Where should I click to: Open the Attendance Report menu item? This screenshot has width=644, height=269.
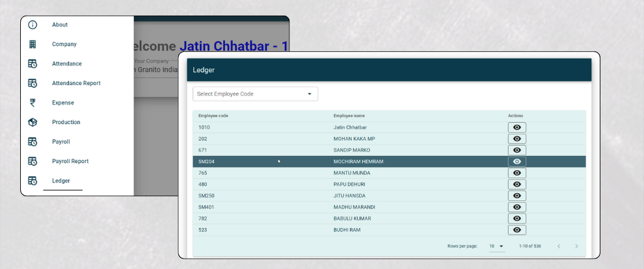pos(76,83)
